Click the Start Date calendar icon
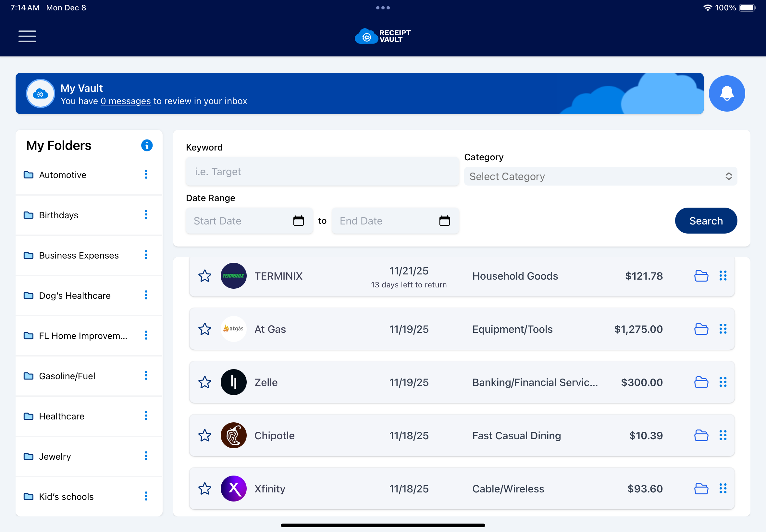The height and width of the screenshot is (532, 766). (x=298, y=221)
